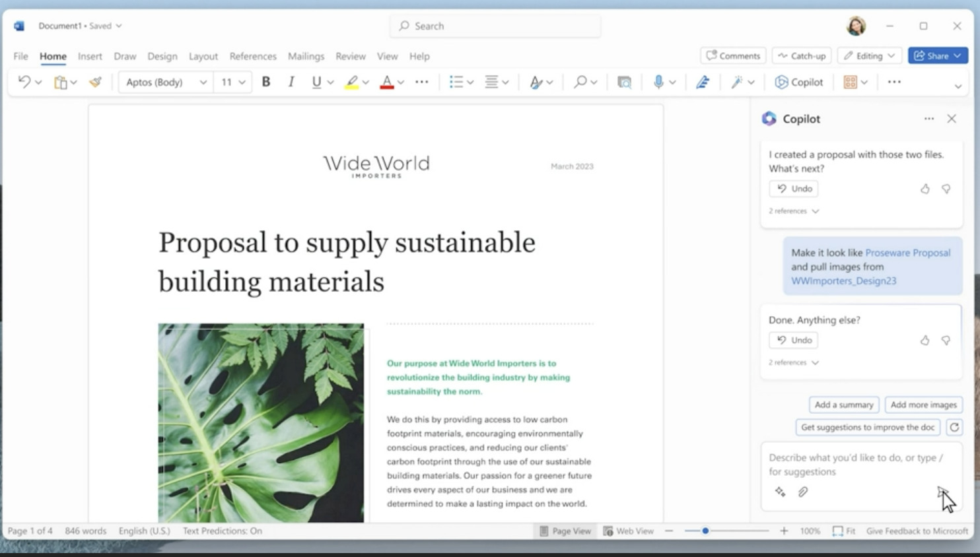Image resolution: width=980 pixels, height=557 pixels.
Task: Click the Dictate microphone icon
Action: coord(658,82)
